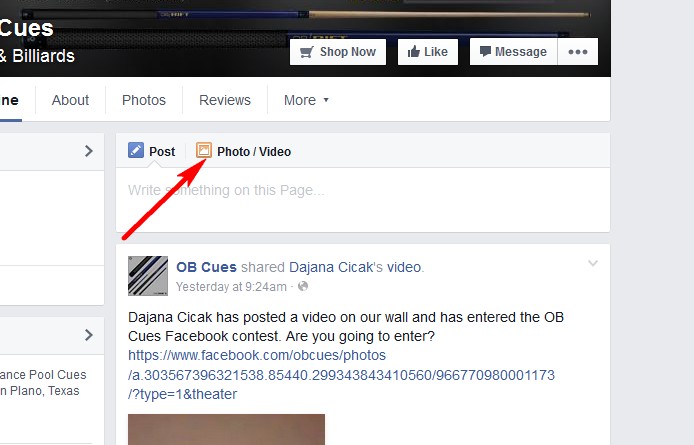Open the facebook.com/obcues/photos URL link
The image size is (694, 445).
341,375
